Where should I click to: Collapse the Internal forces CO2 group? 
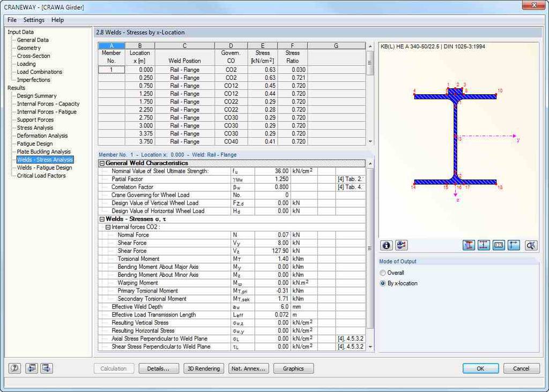(x=108, y=227)
